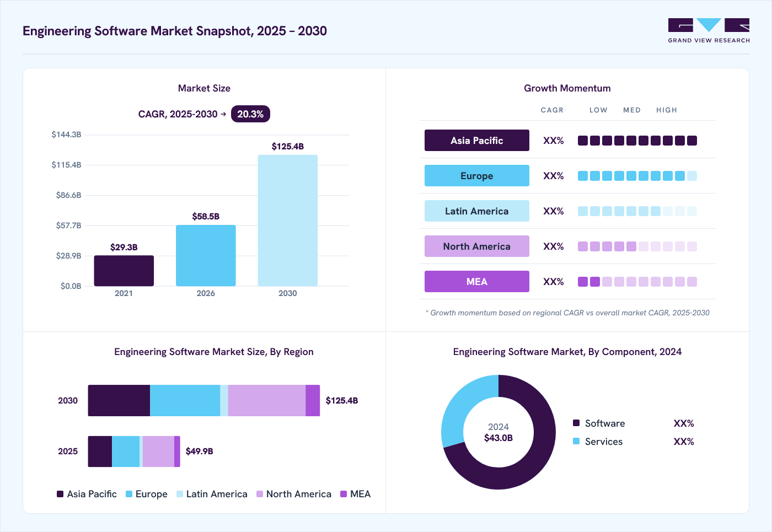Click the North America growth momentum meter
The height and width of the screenshot is (532, 772).
click(637, 246)
